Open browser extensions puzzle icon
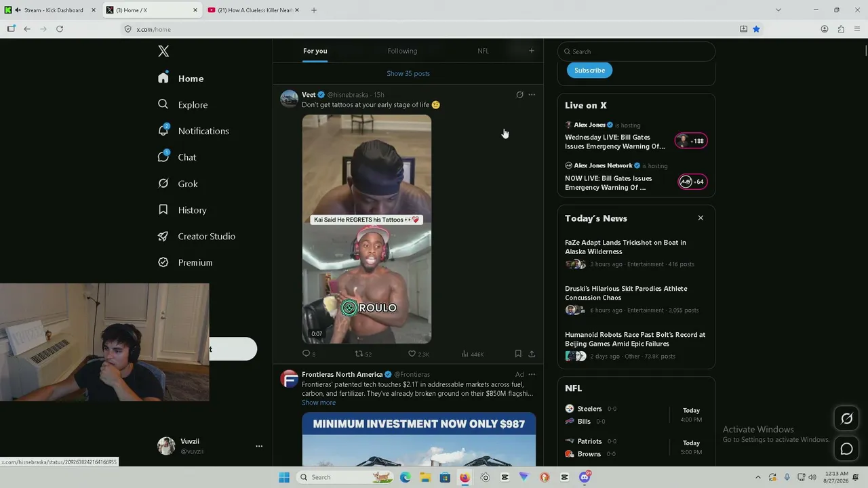The image size is (868, 488). (x=841, y=29)
